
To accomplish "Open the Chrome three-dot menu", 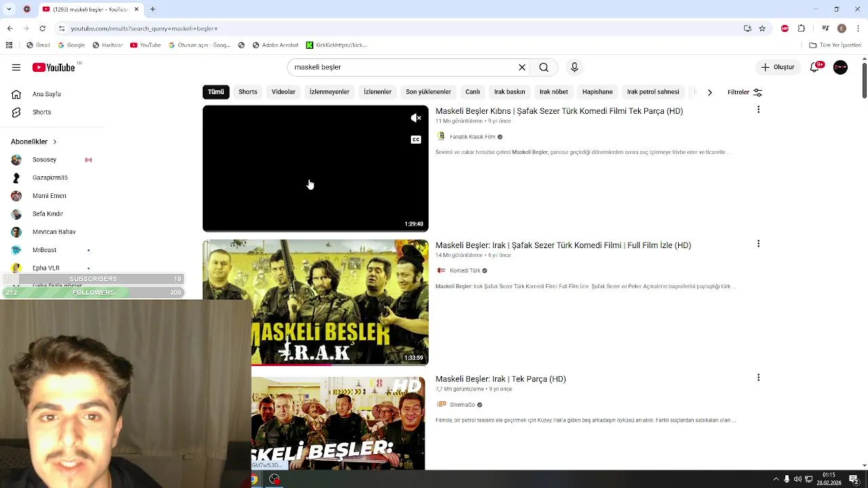I will coord(859,28).
